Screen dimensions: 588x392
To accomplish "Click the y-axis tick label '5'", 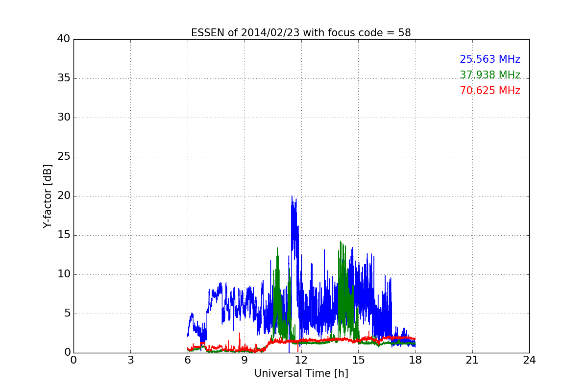I will tap(67, 314).
